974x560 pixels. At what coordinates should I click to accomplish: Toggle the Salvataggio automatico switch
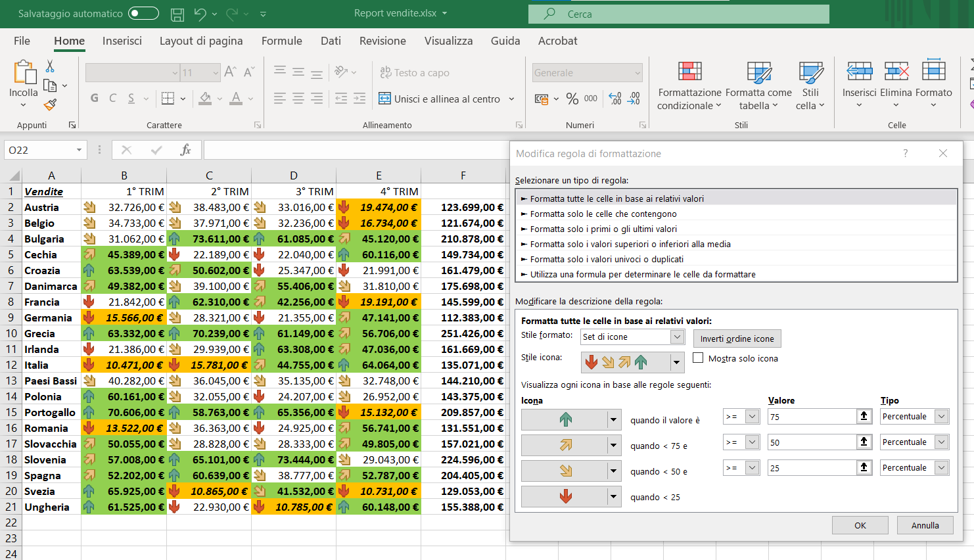pos(143,14)
